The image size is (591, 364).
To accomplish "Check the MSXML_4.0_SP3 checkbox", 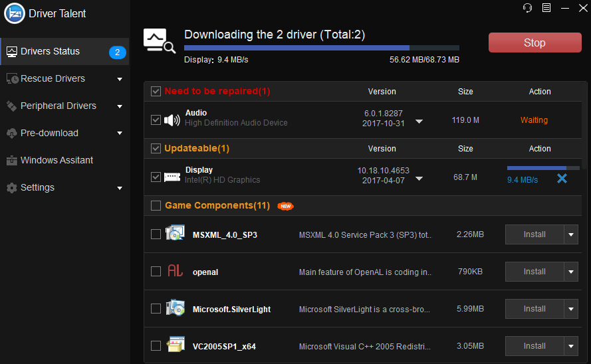I will click(x=156, y=234).
